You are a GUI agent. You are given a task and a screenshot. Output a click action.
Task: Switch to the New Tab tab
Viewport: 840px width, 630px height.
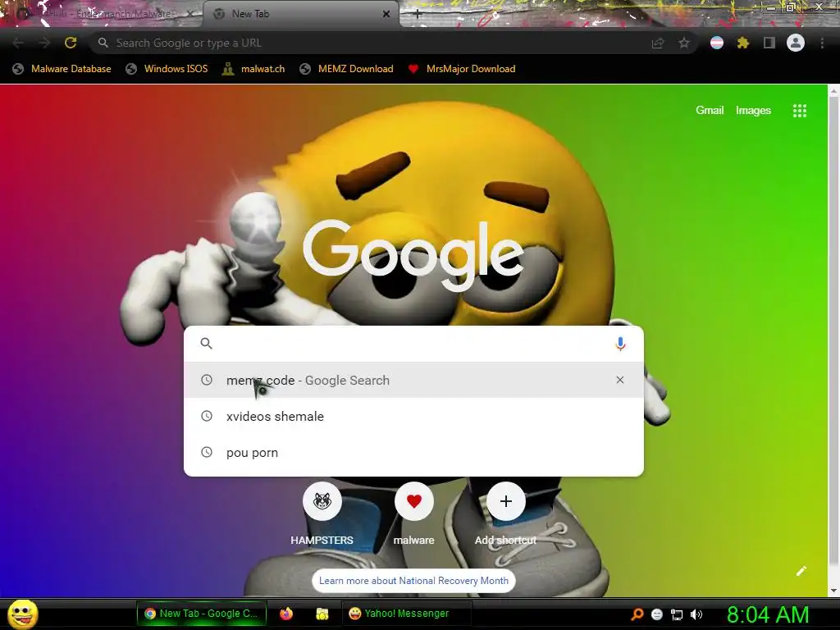tap(300, 14)
